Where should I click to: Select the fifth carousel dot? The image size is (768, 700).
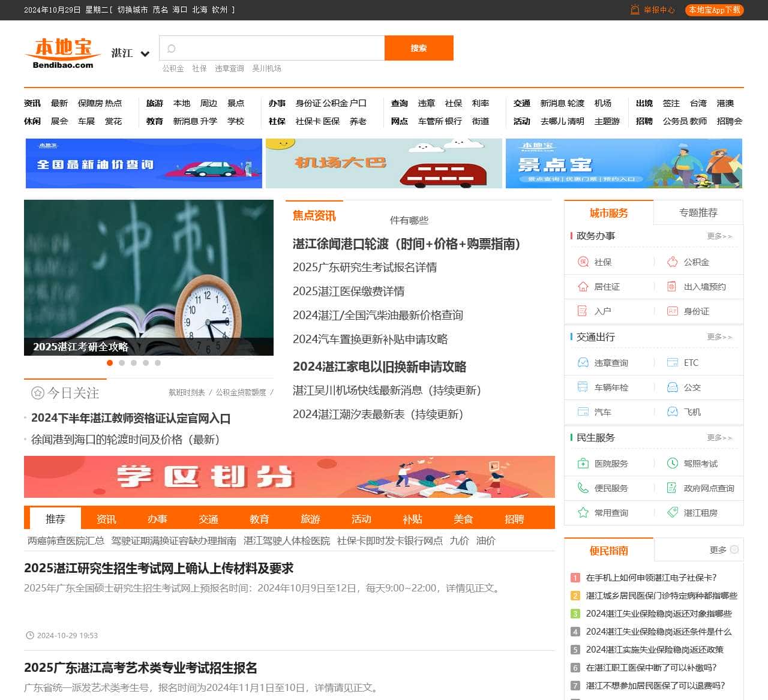point(158,363)
